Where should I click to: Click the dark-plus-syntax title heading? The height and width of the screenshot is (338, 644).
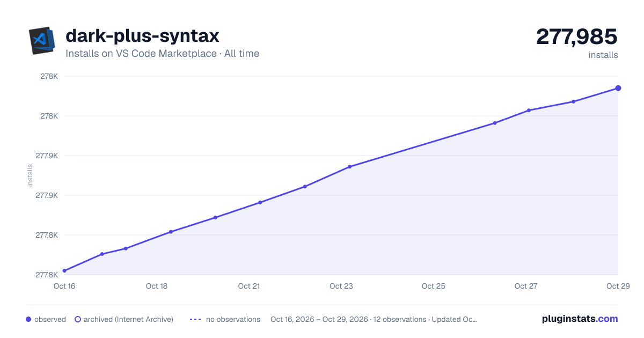point(142,35)
